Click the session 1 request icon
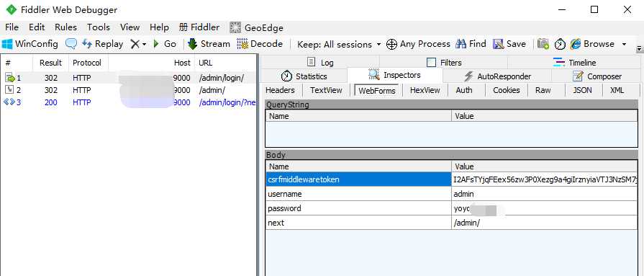 coord(9,77)
